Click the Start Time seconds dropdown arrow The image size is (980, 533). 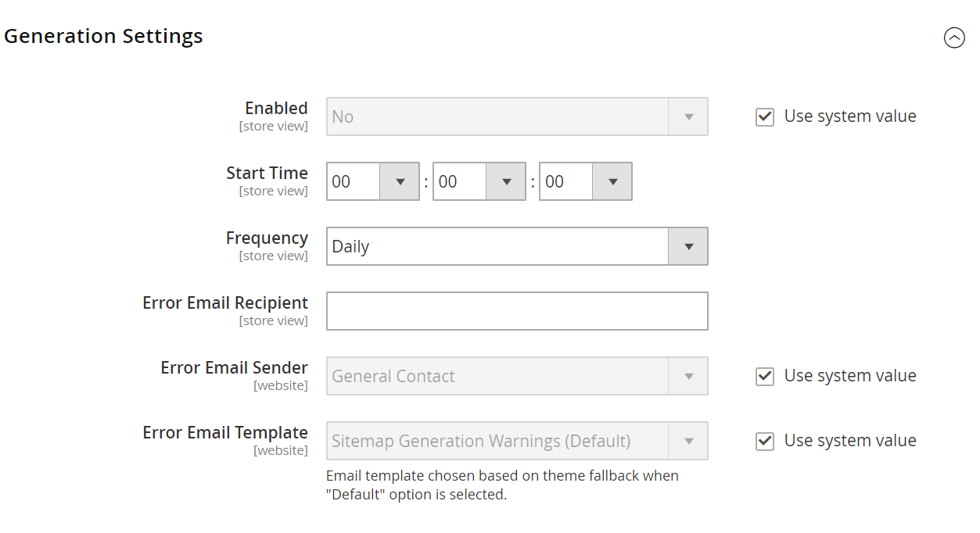tap(613, 181)
